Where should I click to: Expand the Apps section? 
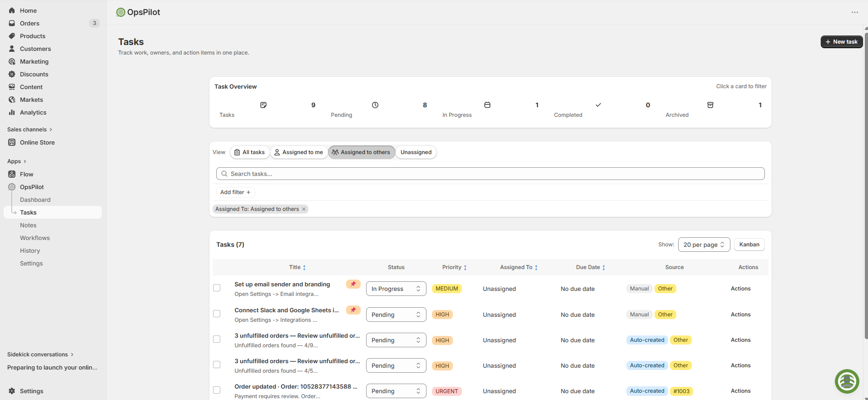(x=17, y=161)
